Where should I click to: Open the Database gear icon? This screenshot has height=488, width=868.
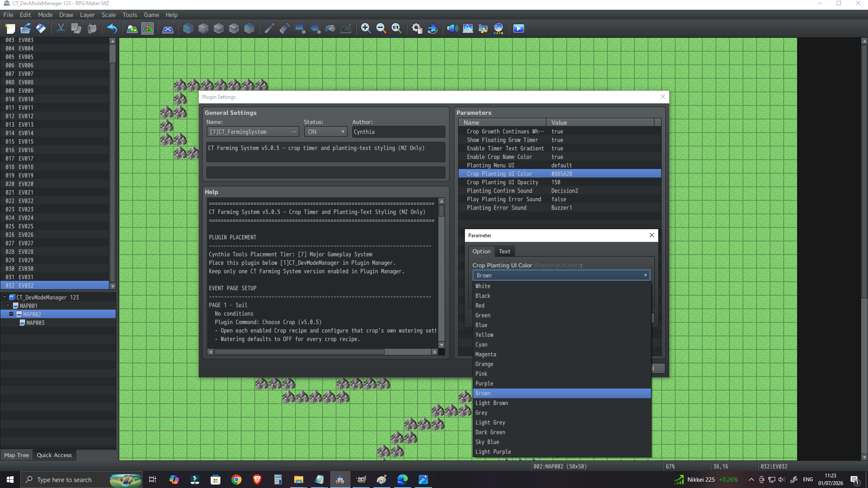417,28
